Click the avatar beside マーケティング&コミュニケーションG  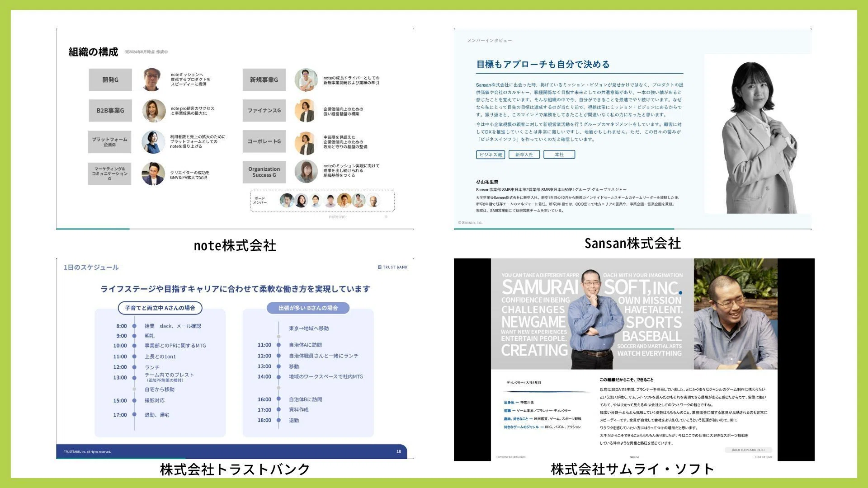click(153, 174)
